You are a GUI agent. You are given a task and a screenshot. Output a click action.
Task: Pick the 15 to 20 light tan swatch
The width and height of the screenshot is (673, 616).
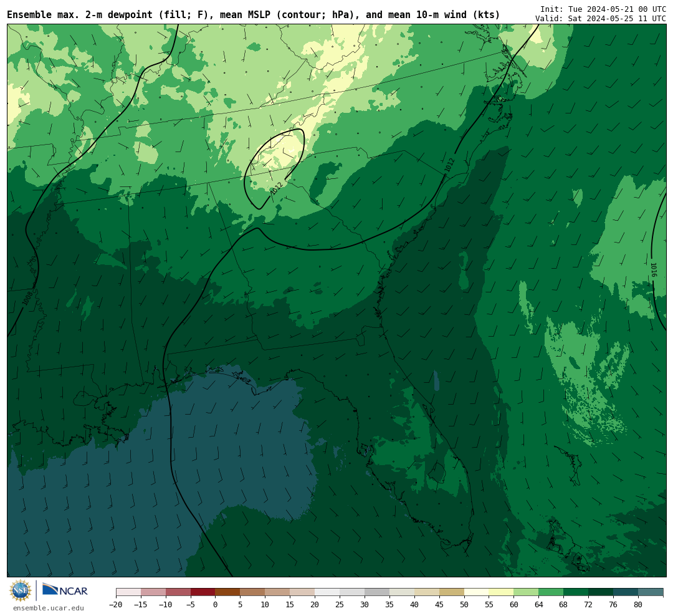click(303, 592)
